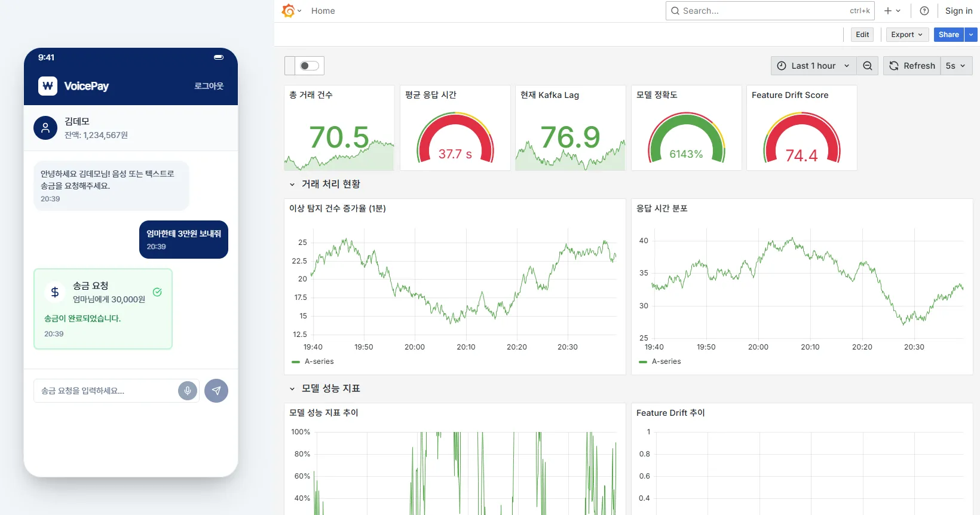Click the Edit dashboard button
Image resolution: width=980 pixels, height=515 pixels.
862,35
